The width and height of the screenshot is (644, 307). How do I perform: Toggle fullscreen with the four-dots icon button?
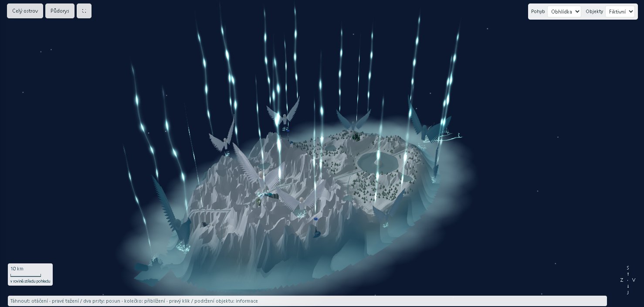coord(84,11)
